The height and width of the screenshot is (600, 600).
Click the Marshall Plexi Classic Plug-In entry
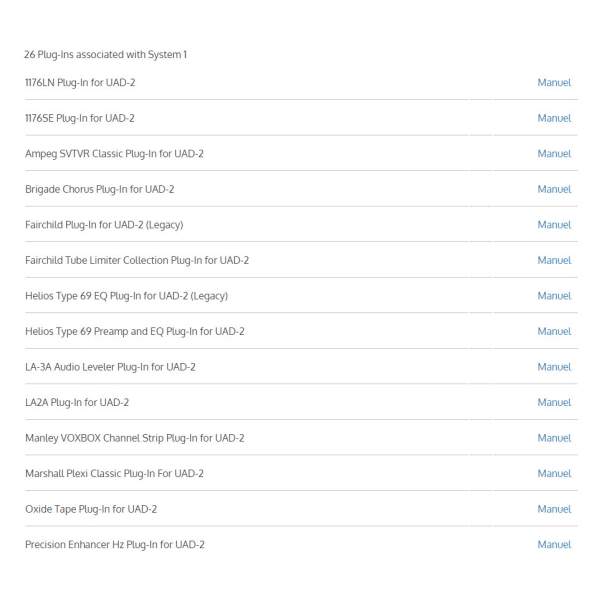coord(114,474)
